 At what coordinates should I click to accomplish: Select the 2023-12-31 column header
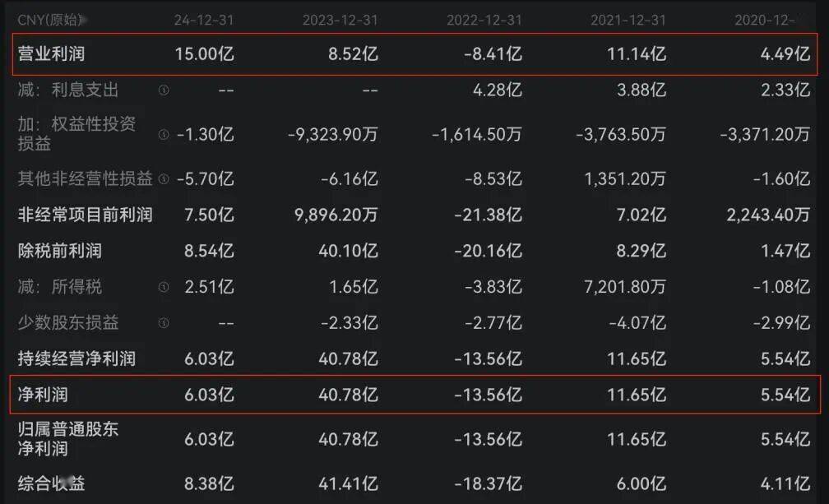point(340,19)
